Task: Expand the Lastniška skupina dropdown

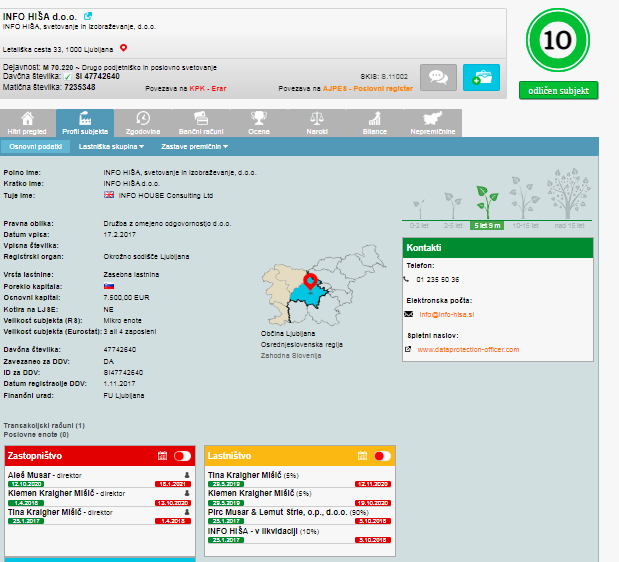Action: tap(111, 146)
